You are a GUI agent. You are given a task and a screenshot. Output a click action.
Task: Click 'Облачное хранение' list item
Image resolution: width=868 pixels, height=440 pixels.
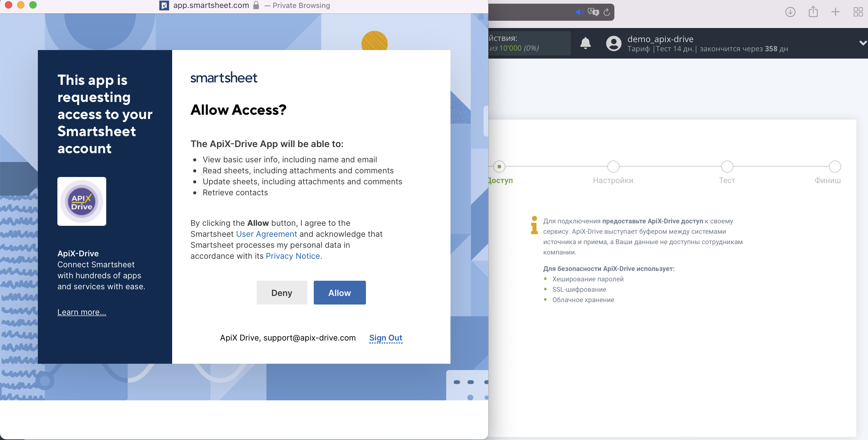tap(583, 300)
